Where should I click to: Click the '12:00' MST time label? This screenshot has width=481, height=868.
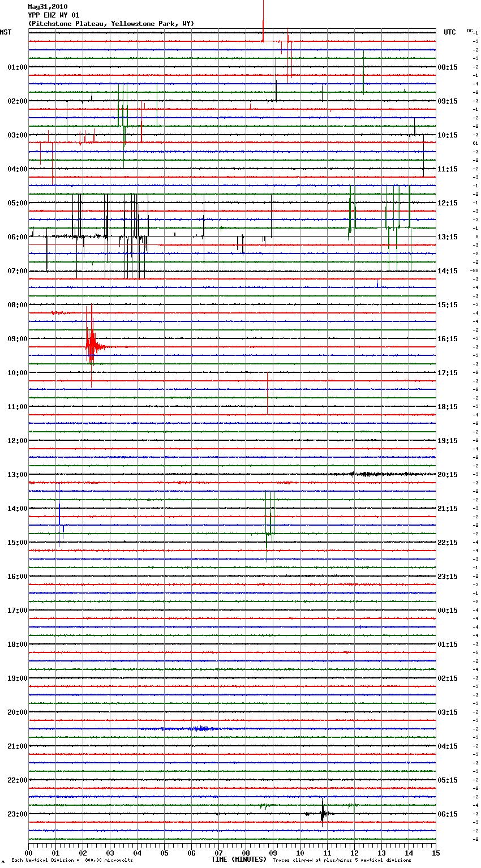click(18, 441)
